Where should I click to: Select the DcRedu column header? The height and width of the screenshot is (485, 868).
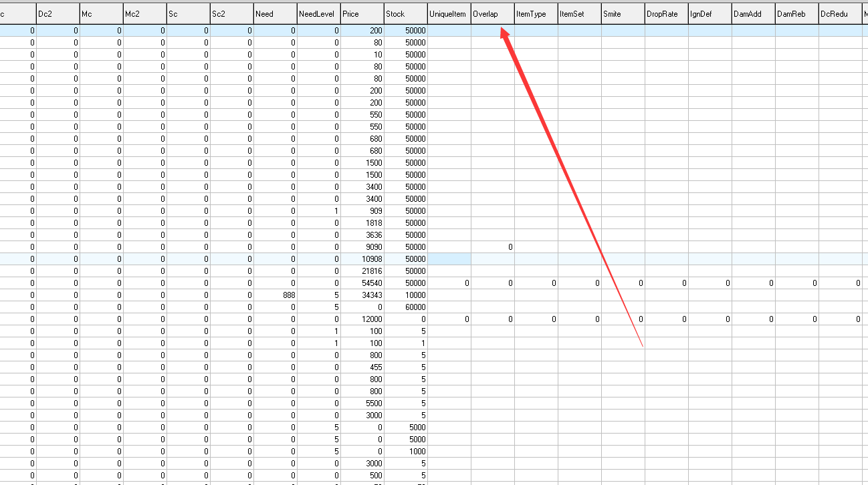pos(840,14)
